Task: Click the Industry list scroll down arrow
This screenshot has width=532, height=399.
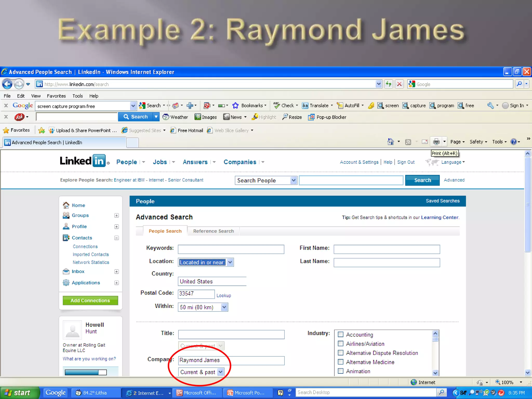Action: pyautogui.click(x=435, y=373)
